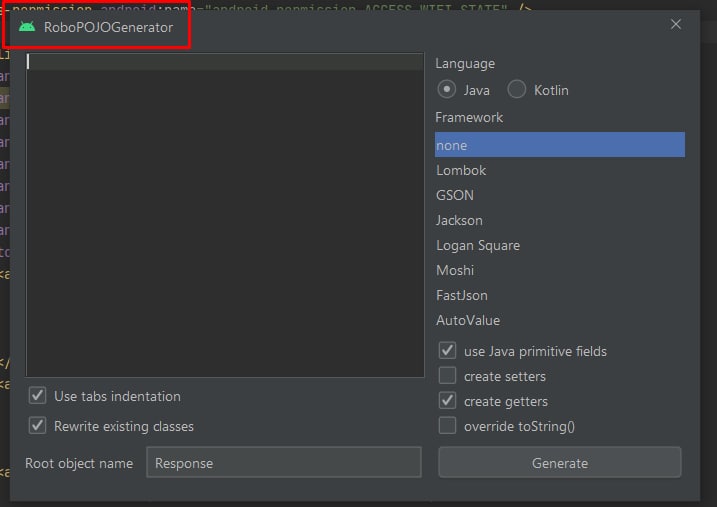The image size is (717, 507).
Task: Select Kotlin language radio button
Action: pos(516,89)
